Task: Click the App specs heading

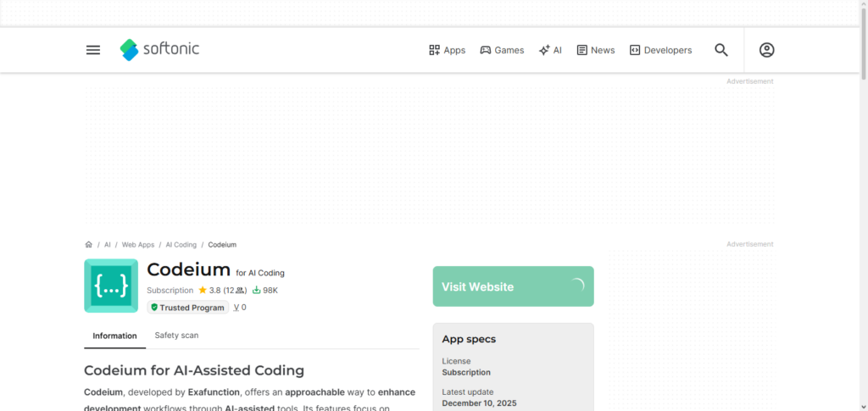Action: click(x=469, y=339)
